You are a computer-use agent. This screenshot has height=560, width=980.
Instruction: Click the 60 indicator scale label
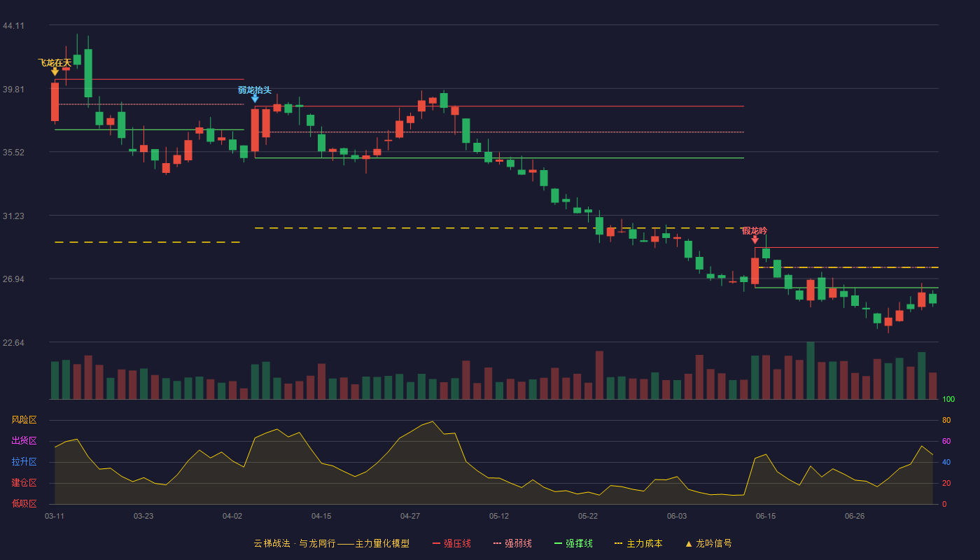pos(946,441)
